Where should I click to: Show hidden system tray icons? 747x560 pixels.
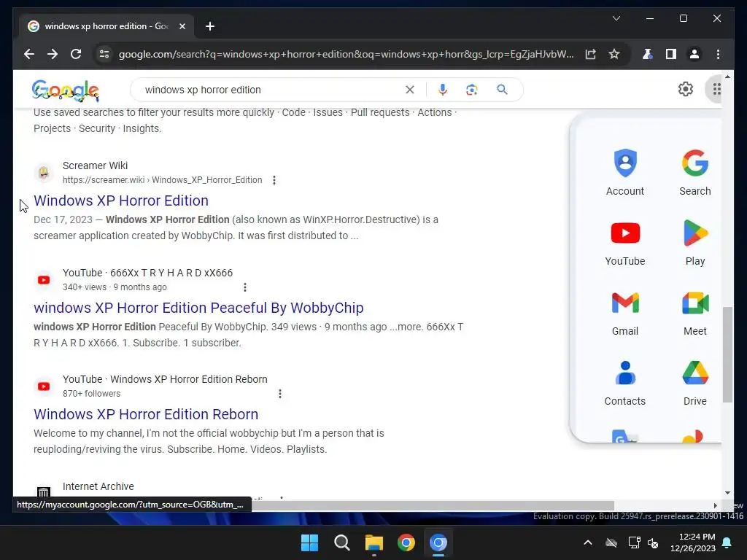[x=588, y=542]
